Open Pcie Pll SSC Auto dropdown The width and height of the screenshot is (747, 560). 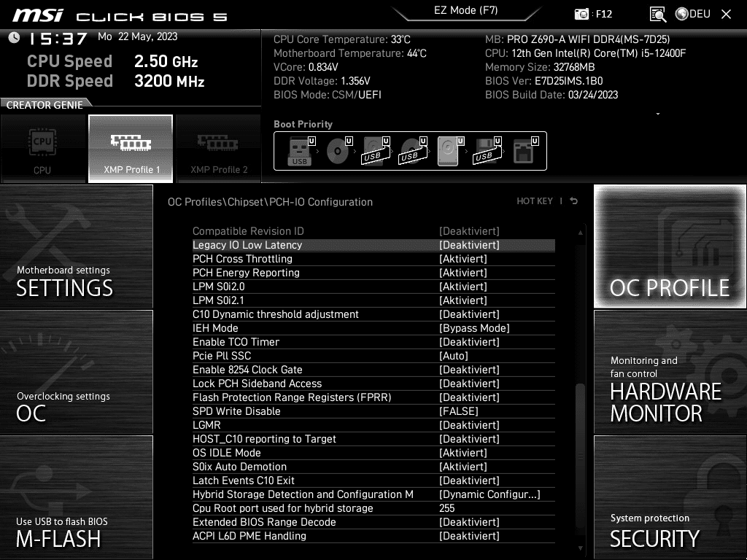(454, 356)
